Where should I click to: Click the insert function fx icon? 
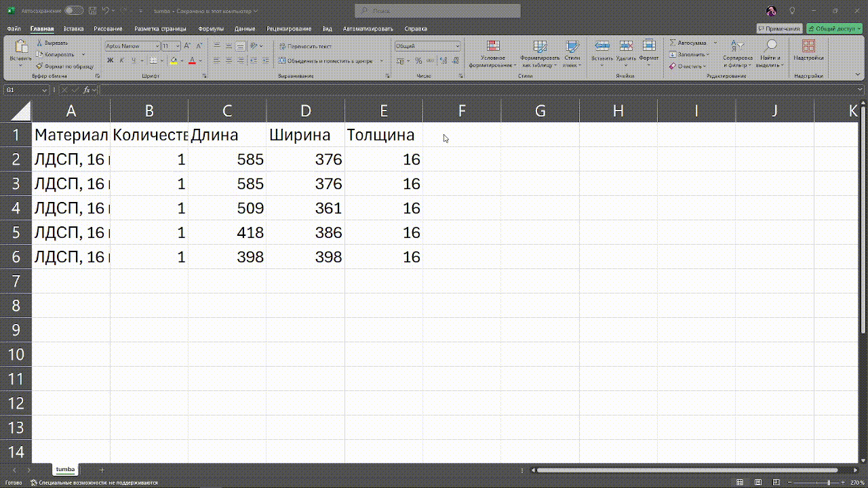[x=86, y=90]
